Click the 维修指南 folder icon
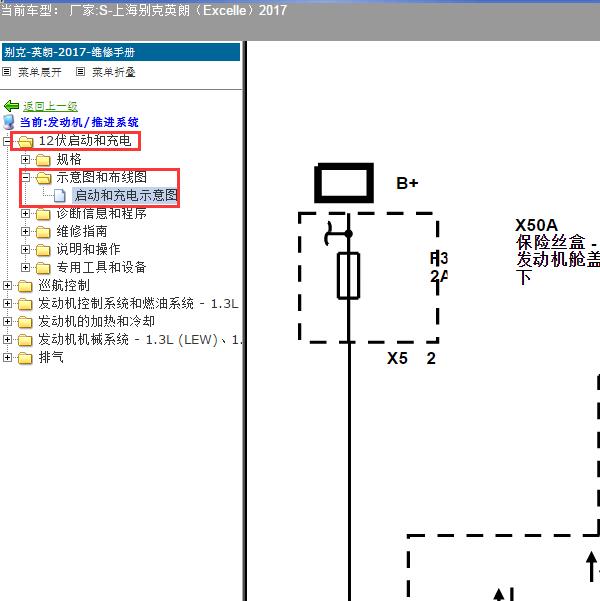This screenshot has width=600, height=601. [x=43, y=232]
